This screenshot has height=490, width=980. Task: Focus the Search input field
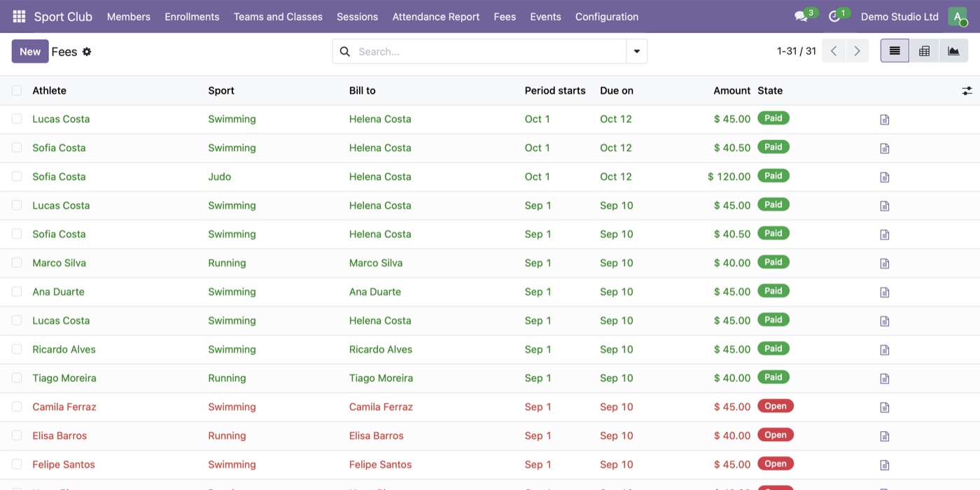tap(489, 51)
